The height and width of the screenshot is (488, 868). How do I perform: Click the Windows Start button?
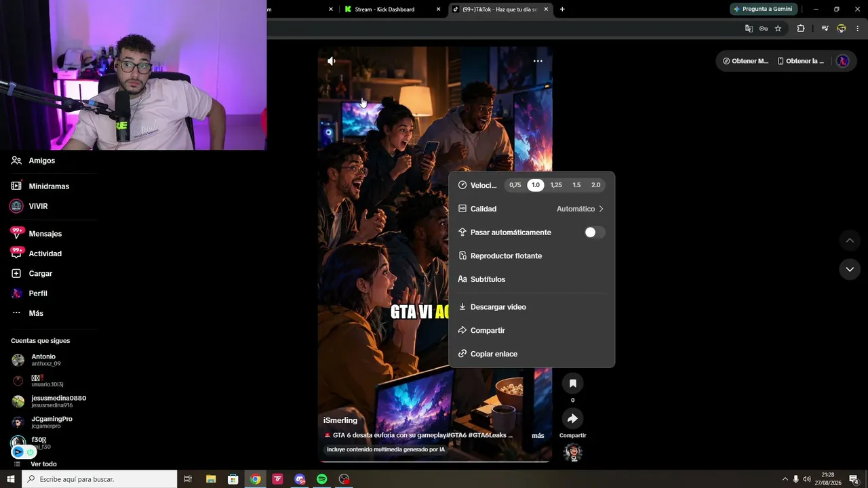click(11, 479)
